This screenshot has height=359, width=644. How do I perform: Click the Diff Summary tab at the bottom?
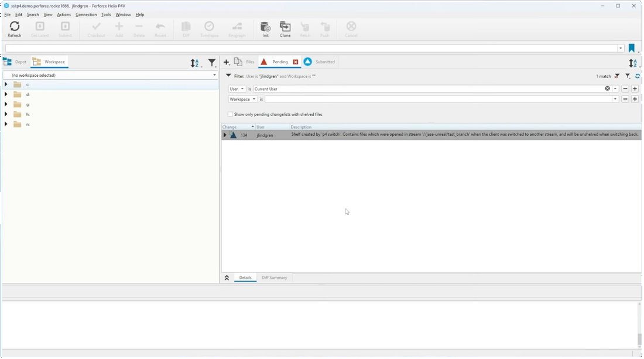(274, 278)
